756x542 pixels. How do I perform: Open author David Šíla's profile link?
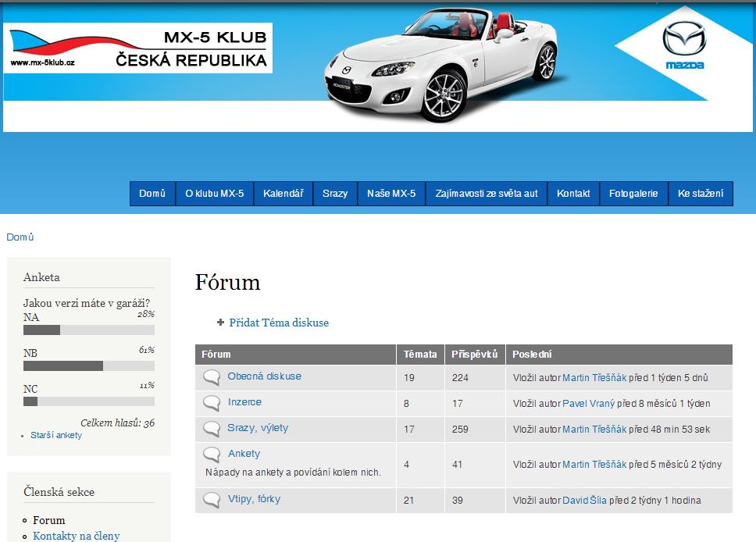click(x=584, y=501)
